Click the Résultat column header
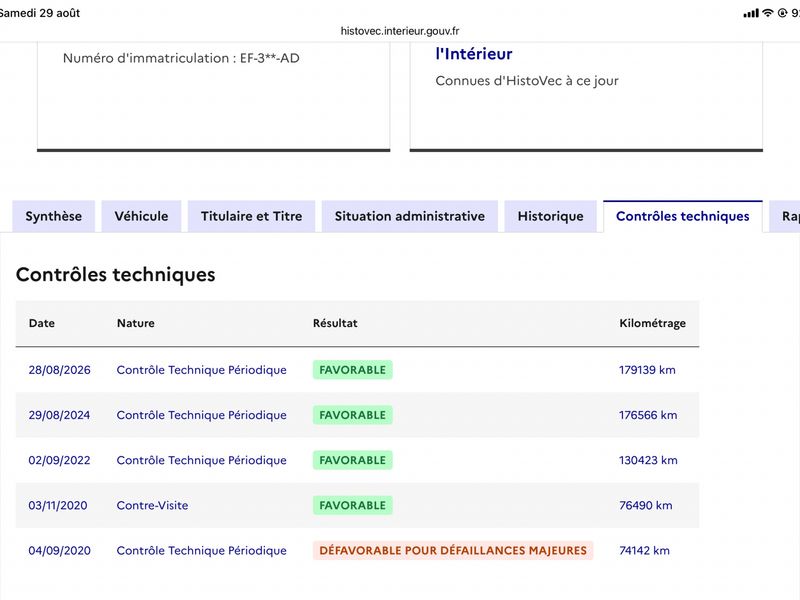The width and height of the screenshot is (800, 600). pos(335,323)
